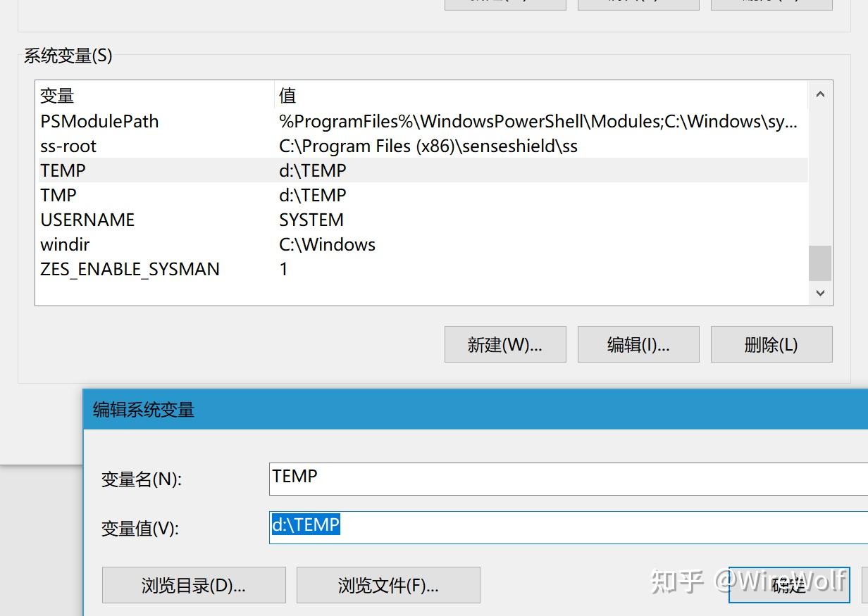Click the 浏览文件(F)... button
868x616 pixels.
[388, 585]
